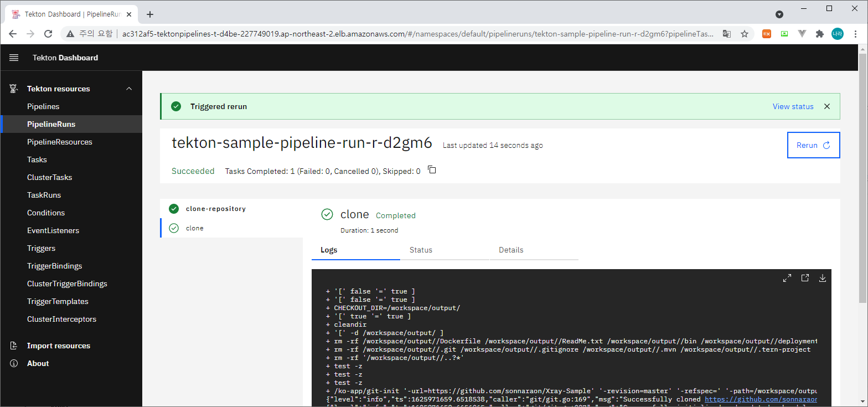The height and width of the screenshot is (407, 868).
Task: Open EventListeners page
Action: 71,230
